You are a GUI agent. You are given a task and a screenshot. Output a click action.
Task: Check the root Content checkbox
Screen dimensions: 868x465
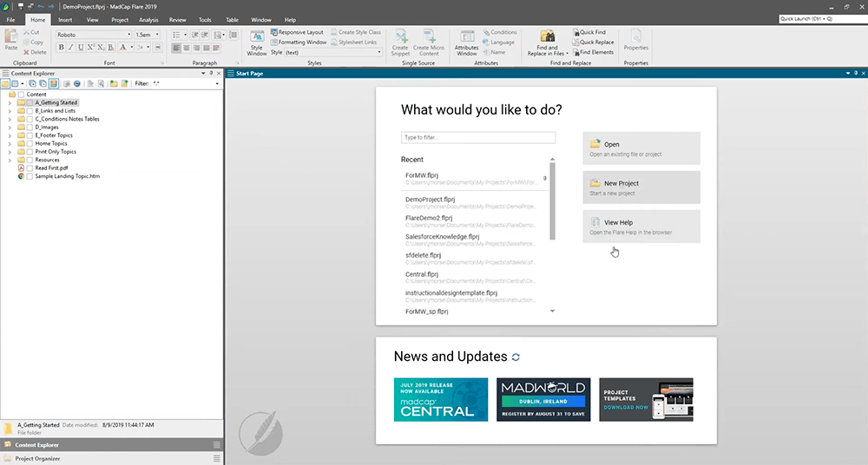(21, 95)
